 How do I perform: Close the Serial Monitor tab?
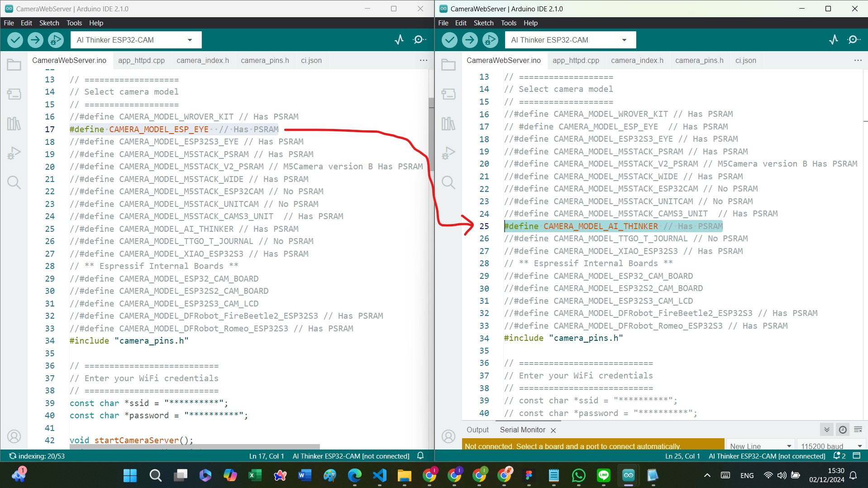pyautogui.click(x=553, y=430)
